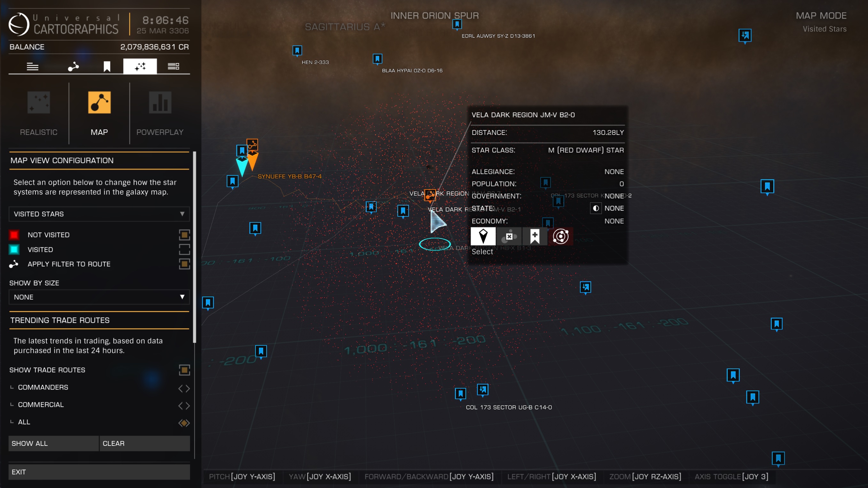Click the bookmark icon below the cyan location marker
This screenshot has height=488, width=868.
(232, 182)
